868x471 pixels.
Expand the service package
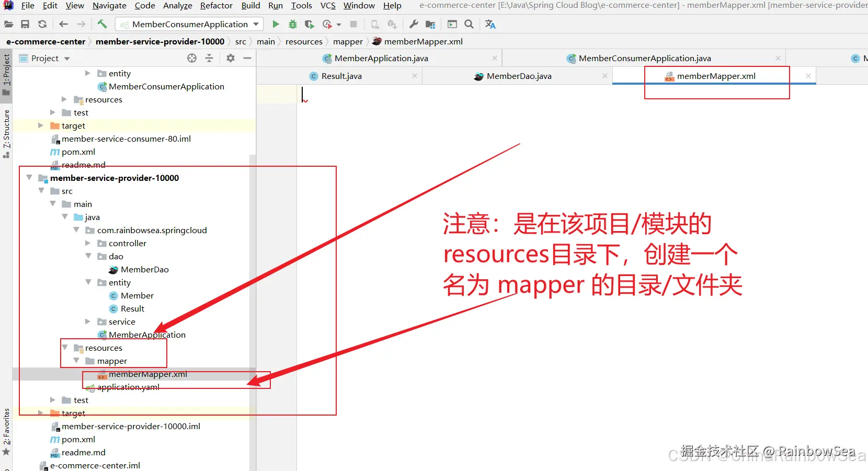pyautogui.click(x=88, y=321)
